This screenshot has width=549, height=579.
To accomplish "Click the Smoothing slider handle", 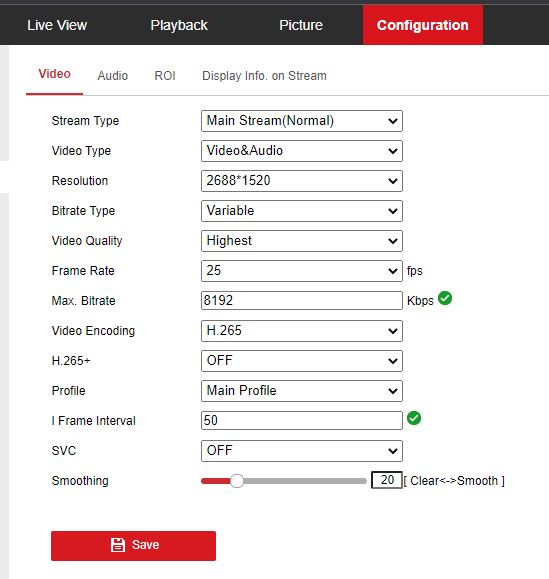I will 237,481.
